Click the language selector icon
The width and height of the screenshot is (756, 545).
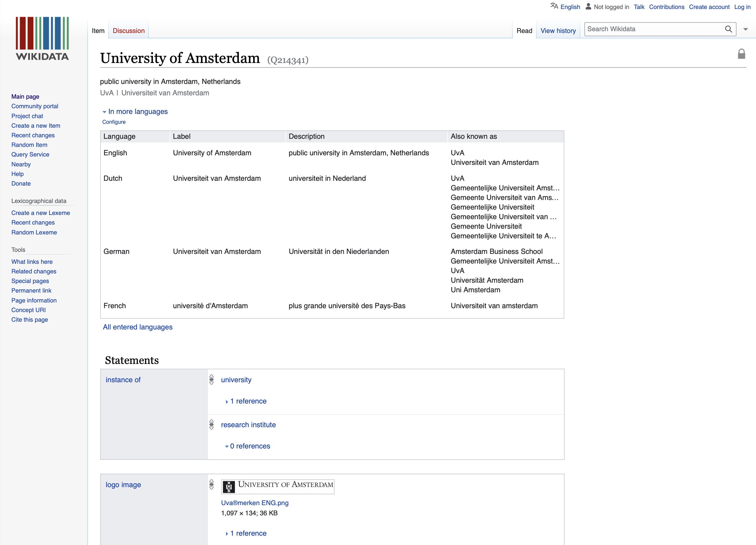[554, 6]
